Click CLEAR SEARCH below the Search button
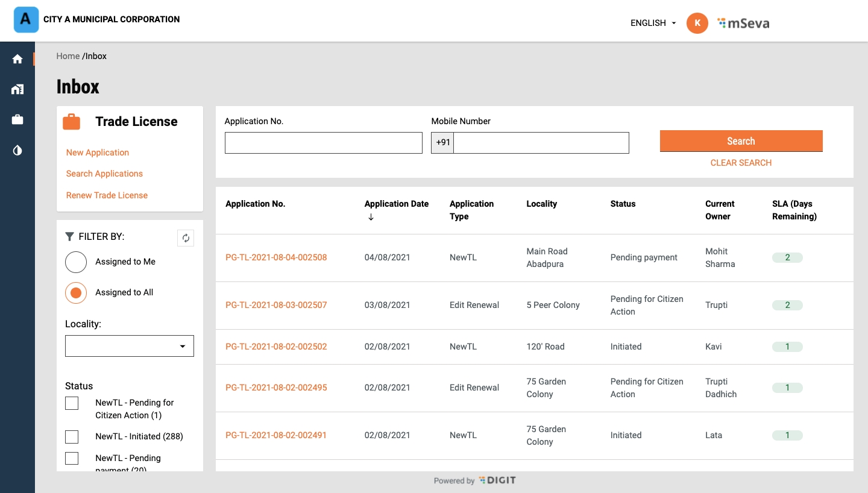This screenshot has width=868, height=493. click(x=741, y=163)
